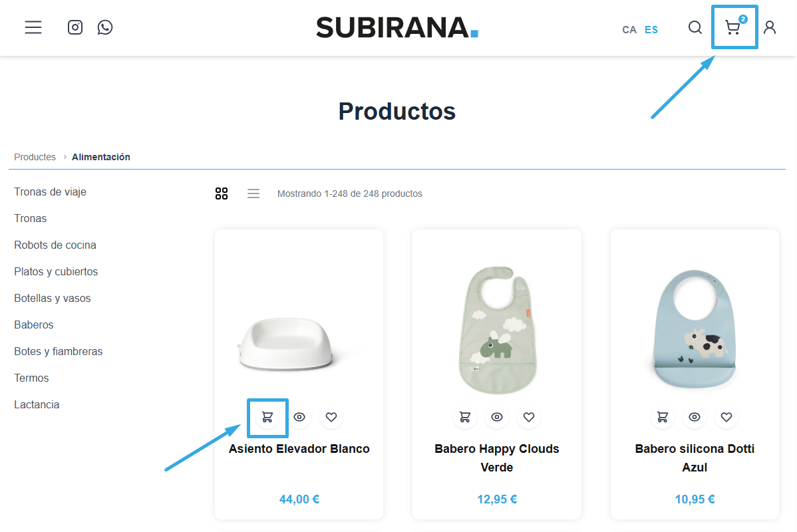
Task: Open the shopping cart
Action: 733,27
